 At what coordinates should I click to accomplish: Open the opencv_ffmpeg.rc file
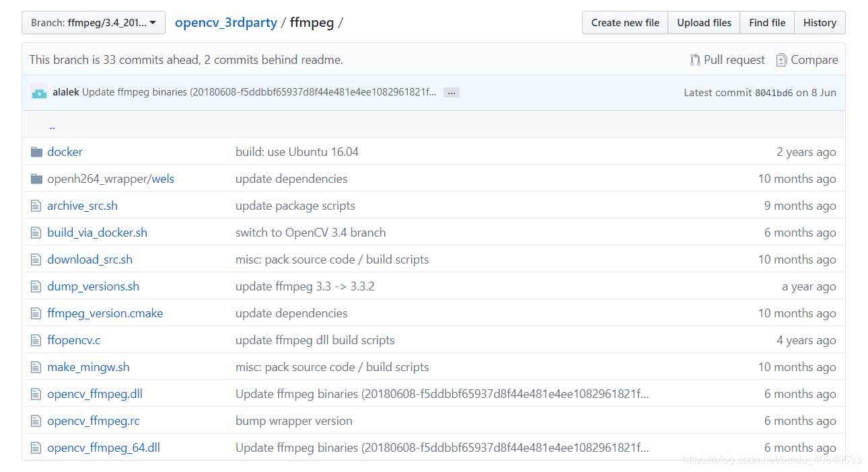tap(94, 421)
